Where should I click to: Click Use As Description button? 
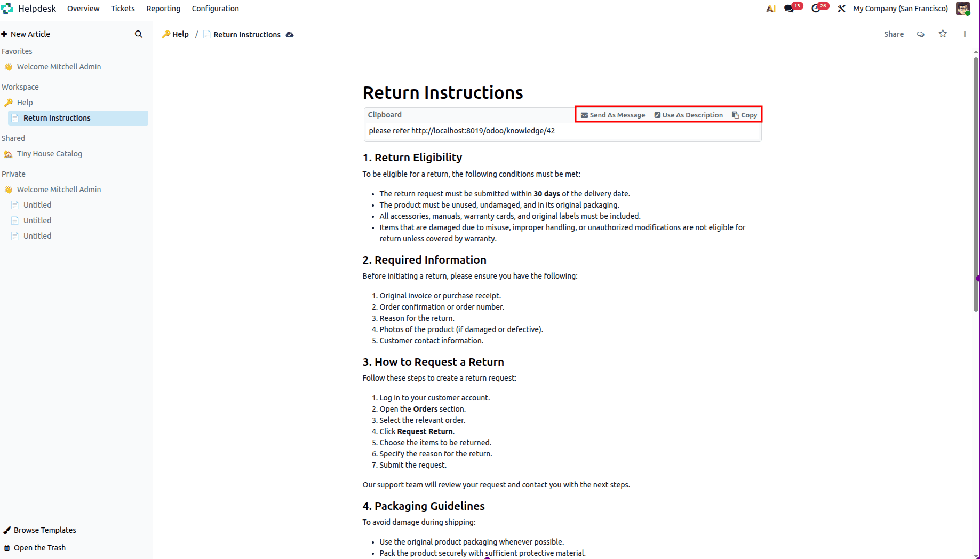pyautogui.click(x=689, y=115)
